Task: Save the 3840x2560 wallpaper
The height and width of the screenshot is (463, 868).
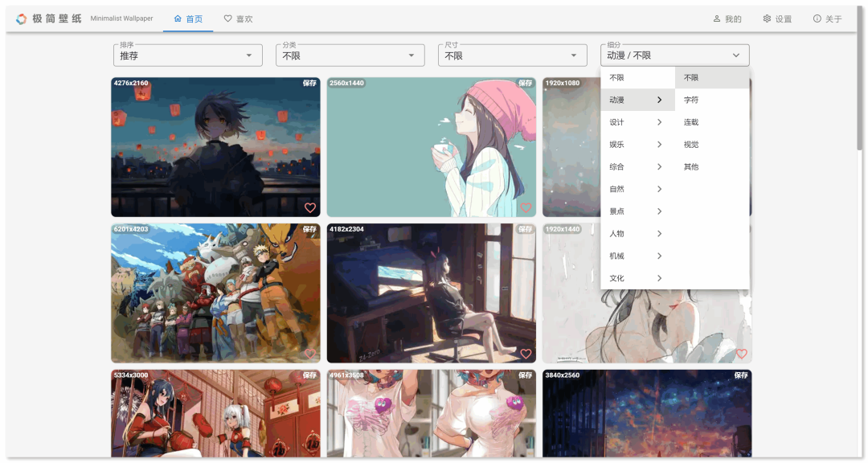Action: coord(741,375)
